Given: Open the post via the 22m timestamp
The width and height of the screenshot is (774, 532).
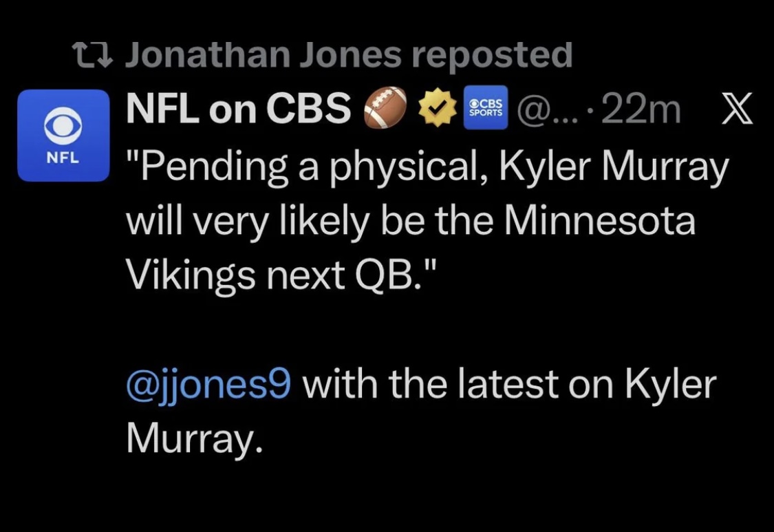Looking at the screenshot, I should coord(641,109).
